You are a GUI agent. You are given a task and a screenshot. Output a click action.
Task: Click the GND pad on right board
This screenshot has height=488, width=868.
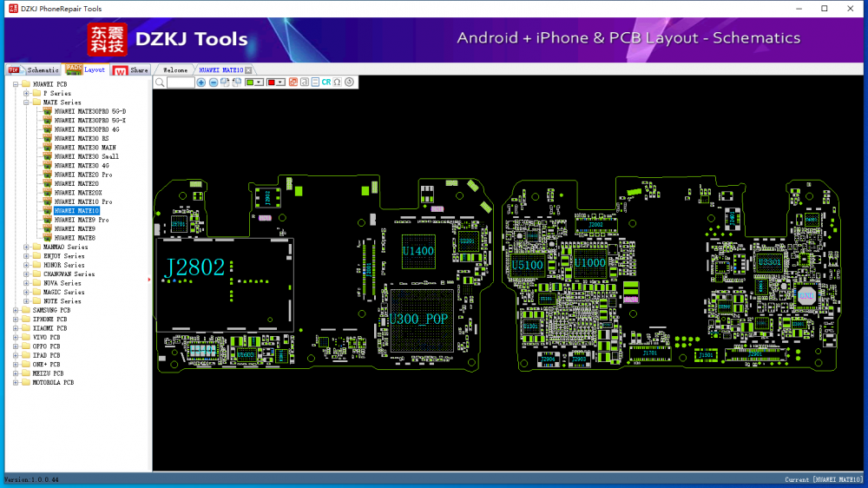[x=806, y=296]
